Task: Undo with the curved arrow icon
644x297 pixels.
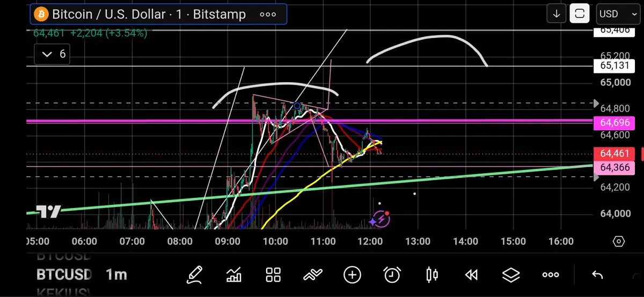Action: coord(597,275)
